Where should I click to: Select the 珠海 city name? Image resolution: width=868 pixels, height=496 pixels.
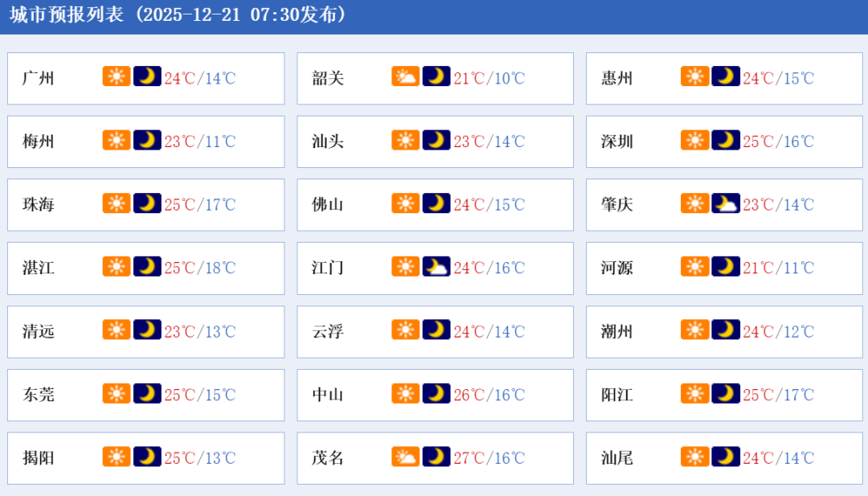[x=39, y=204]
